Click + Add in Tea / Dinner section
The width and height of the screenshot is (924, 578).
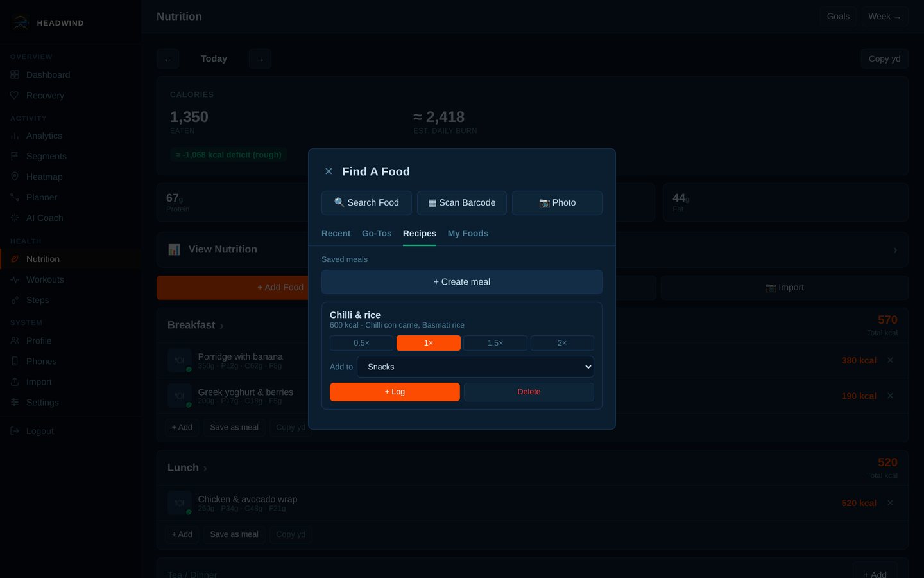pos(875,574)
